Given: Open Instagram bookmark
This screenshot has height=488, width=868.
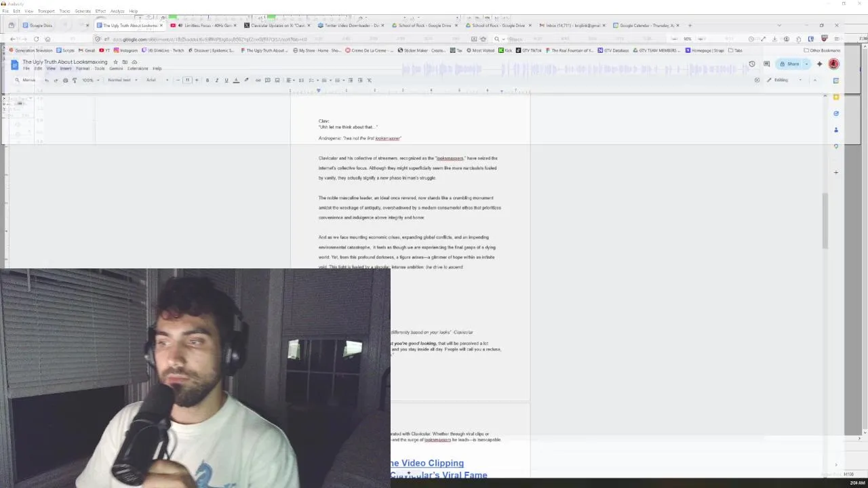Looking at the screenshot, I should pyautogui.click(x=125, y=50).
